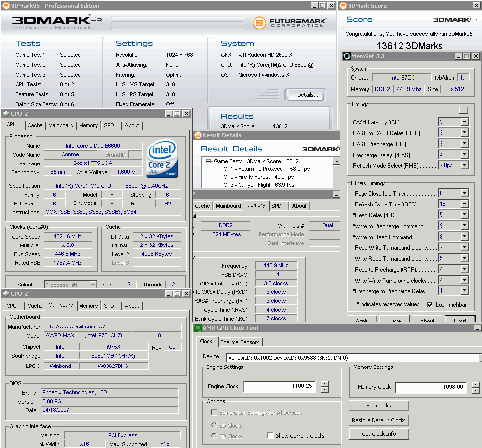
Task: Open the Read to Precharge (tRTP) dropdown
Action: tap(465, 269)
